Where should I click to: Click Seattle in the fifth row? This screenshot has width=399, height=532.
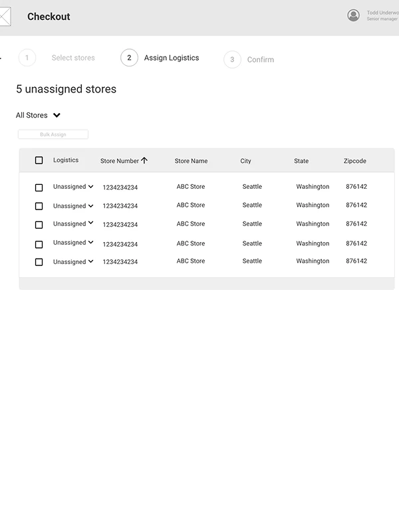(x=252, y=261)
